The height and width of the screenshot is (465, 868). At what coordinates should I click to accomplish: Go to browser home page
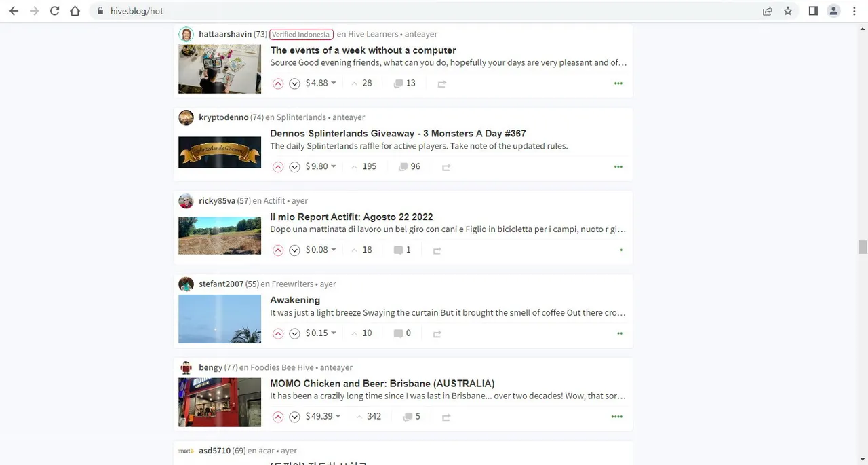[75, 11]
